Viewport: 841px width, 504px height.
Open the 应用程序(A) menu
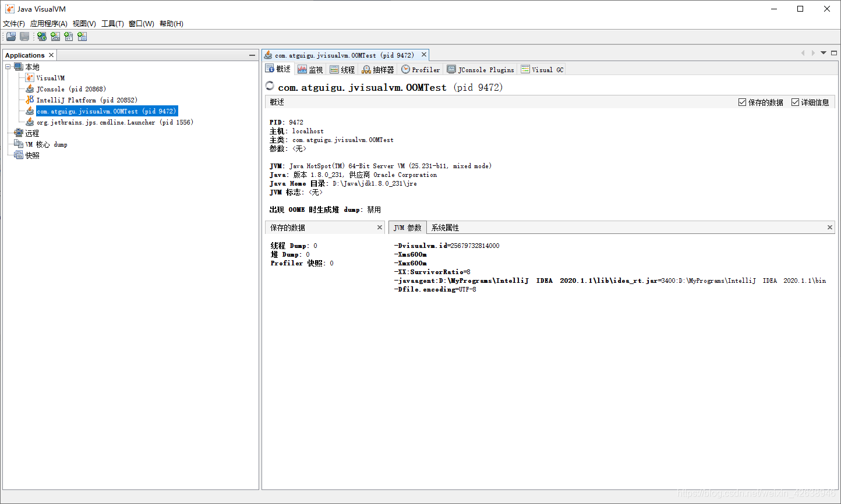pyautogui.click(x=49, y=24)
